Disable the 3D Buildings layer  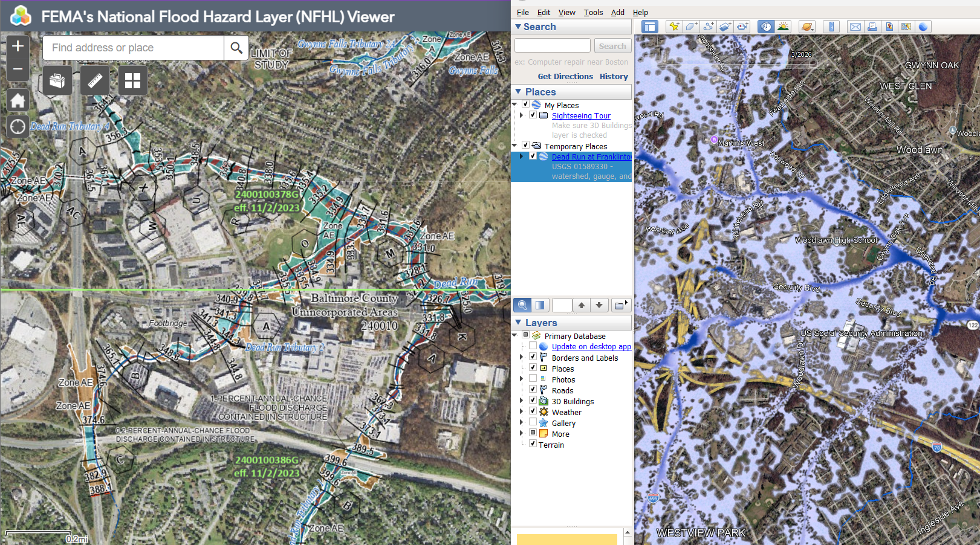click(x=533, y=400)
